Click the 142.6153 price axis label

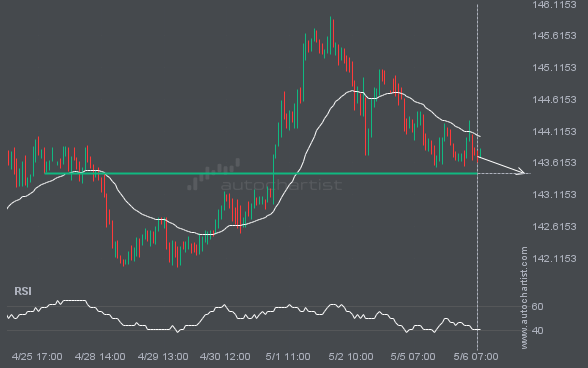pos(554,227)
